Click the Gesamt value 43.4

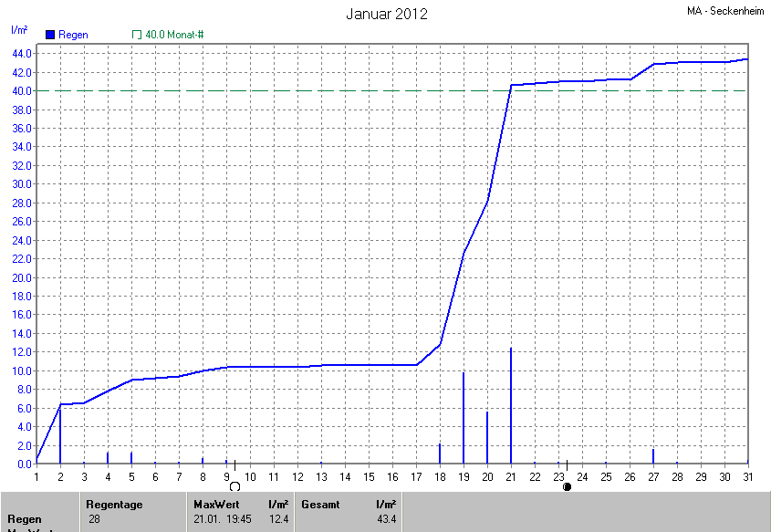pyautogui.click(x=386, y=519)
